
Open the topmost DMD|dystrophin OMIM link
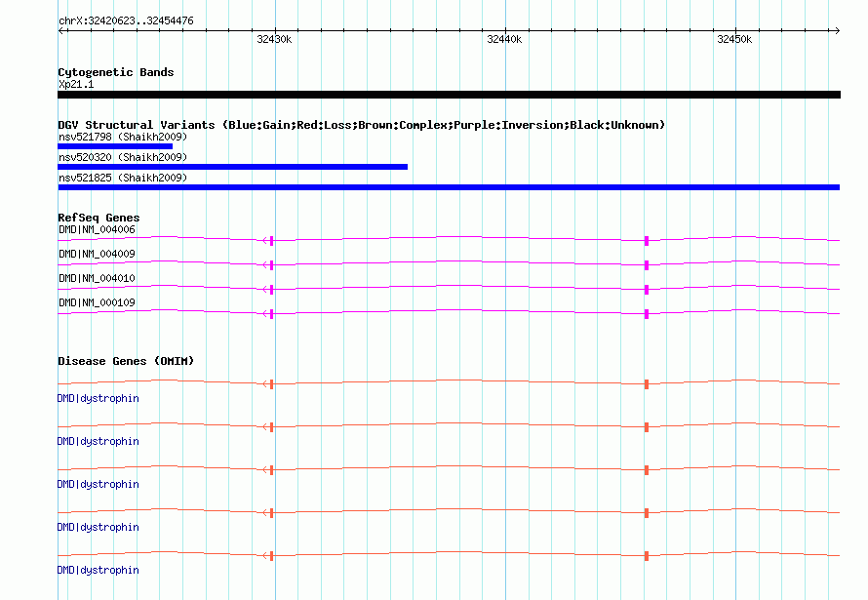tap(98, 398)
